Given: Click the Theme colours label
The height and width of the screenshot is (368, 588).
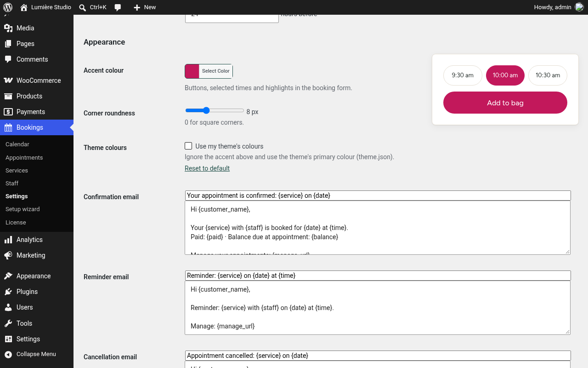Looking at the screenshot, I should 105,148.
